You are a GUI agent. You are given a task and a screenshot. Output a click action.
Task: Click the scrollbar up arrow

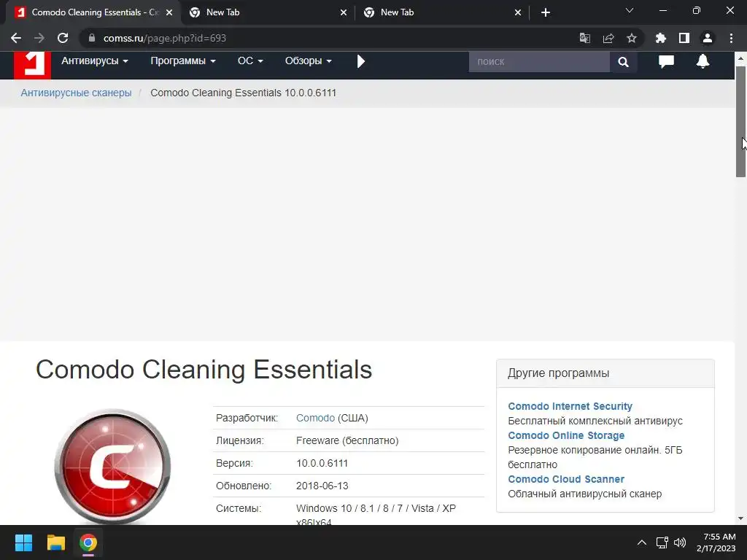coord(740,58)
